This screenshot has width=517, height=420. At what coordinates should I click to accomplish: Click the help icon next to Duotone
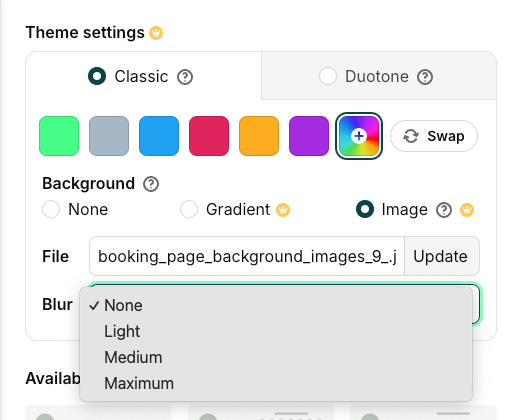(425, 77)
